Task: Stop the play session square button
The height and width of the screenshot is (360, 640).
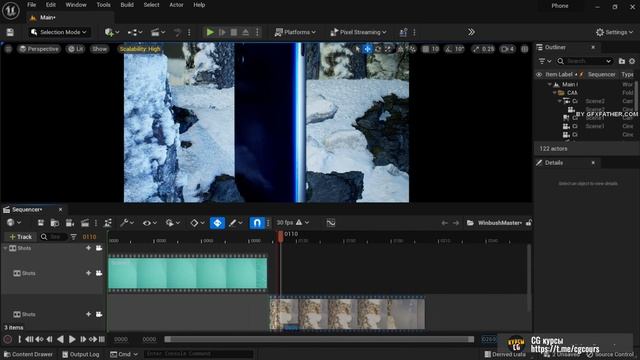Action: click(x=234, y=32)
